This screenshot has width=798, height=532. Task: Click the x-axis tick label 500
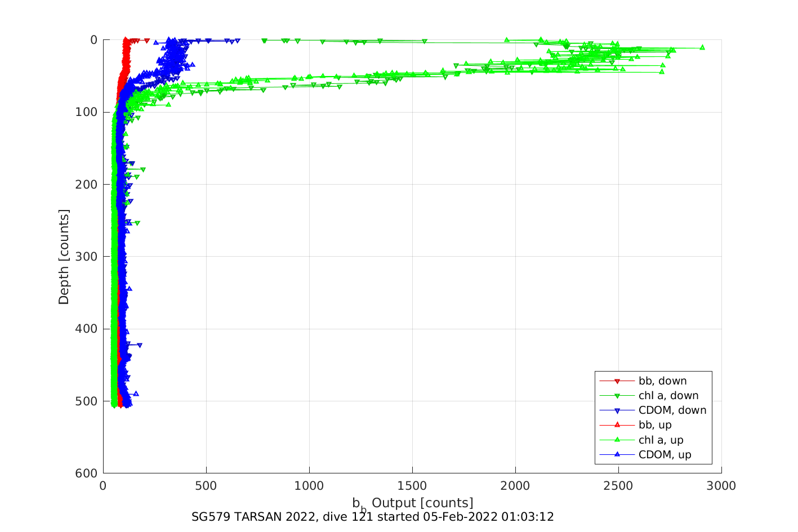[206, 486]
